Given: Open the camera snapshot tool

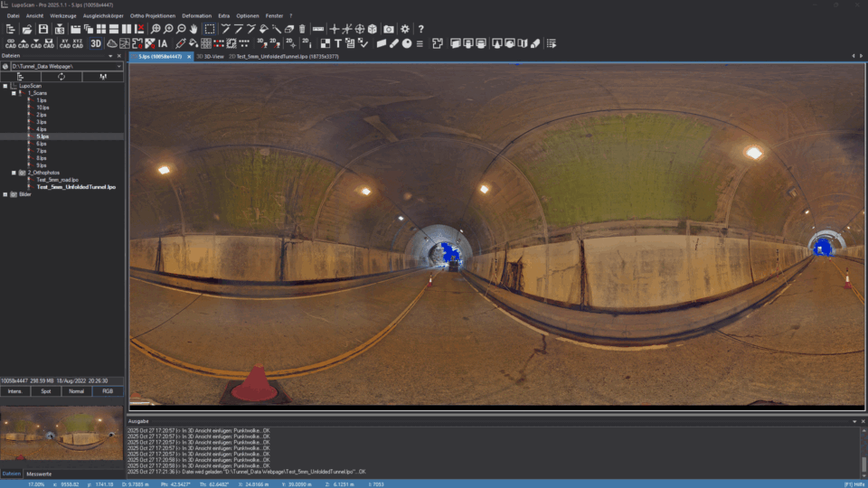Looking at the screenshot, I should click(389, 29).
